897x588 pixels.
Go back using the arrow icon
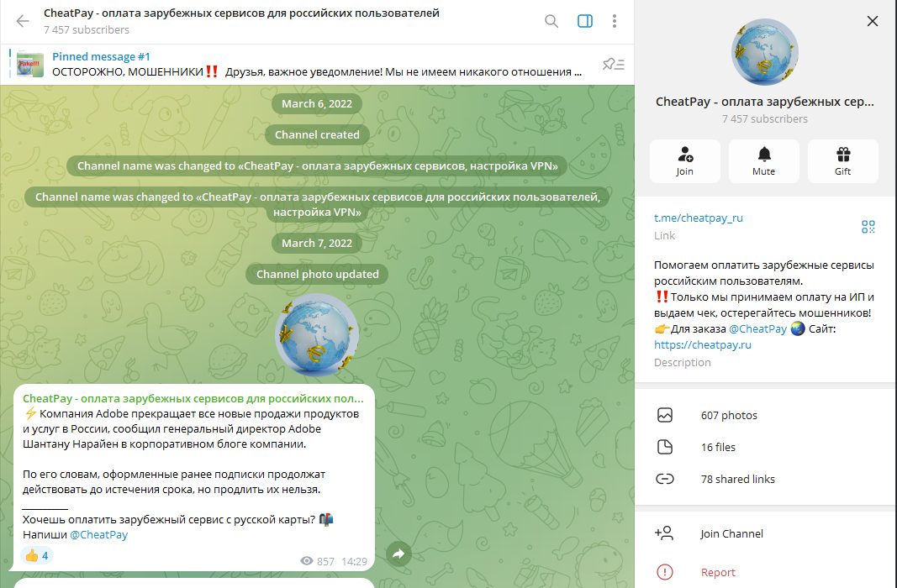23,21
